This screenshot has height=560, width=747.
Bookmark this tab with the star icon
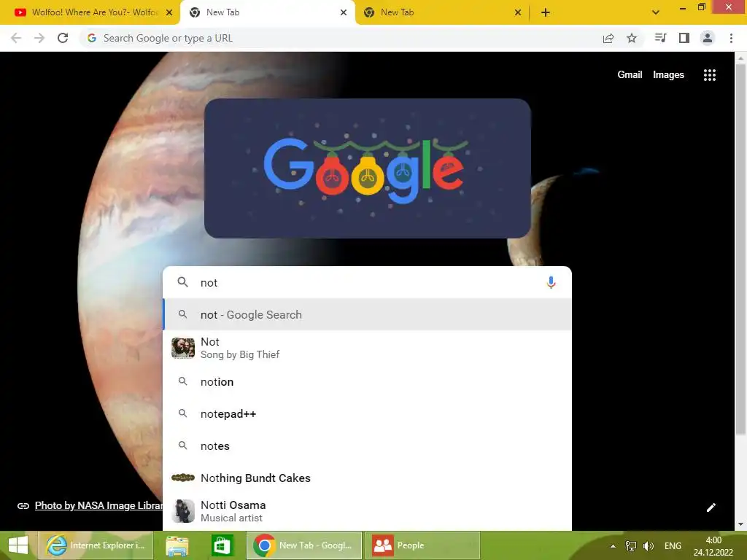pyautogui.click(x=632, y=38)
